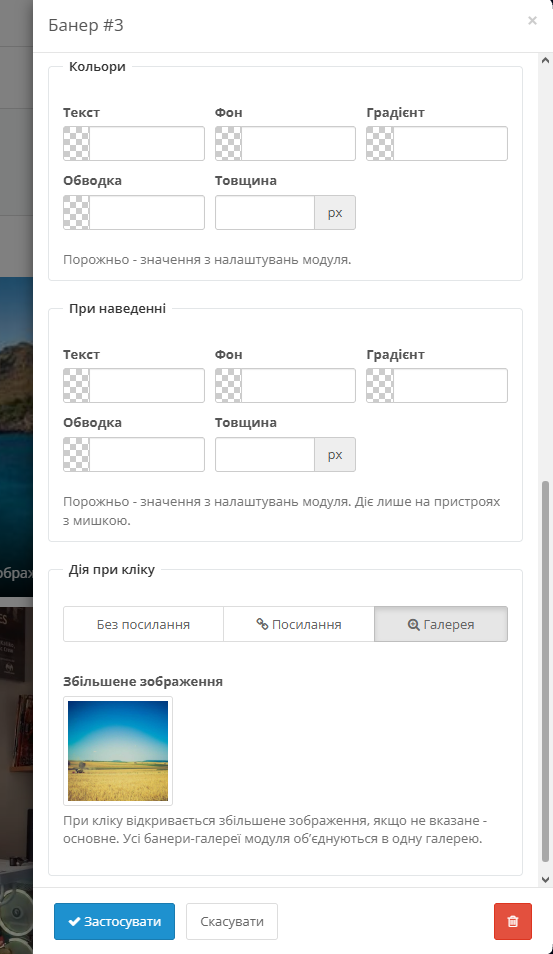This screenshot has width=553, height=954.
Task: Click the scrollbar up arrow
Action: click(546, 60)
